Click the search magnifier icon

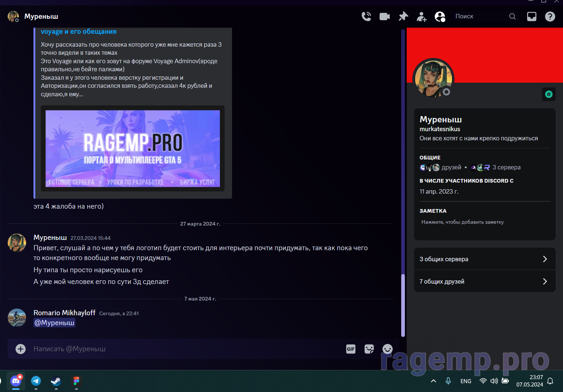point(512,17)
